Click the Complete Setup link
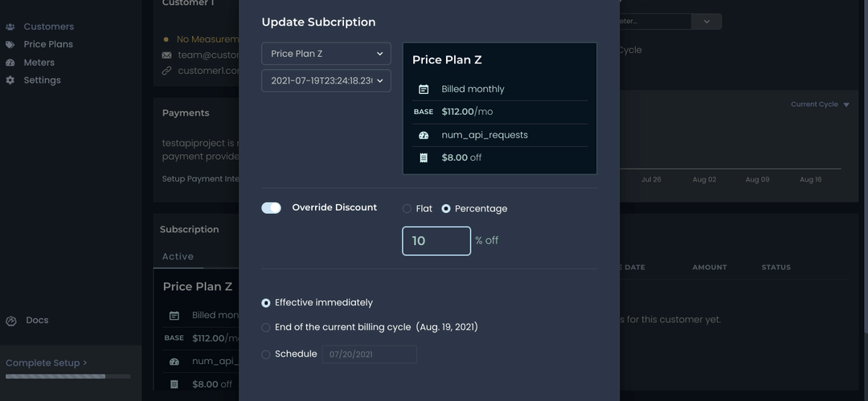The image size is (868, 401). coord(46,363)
